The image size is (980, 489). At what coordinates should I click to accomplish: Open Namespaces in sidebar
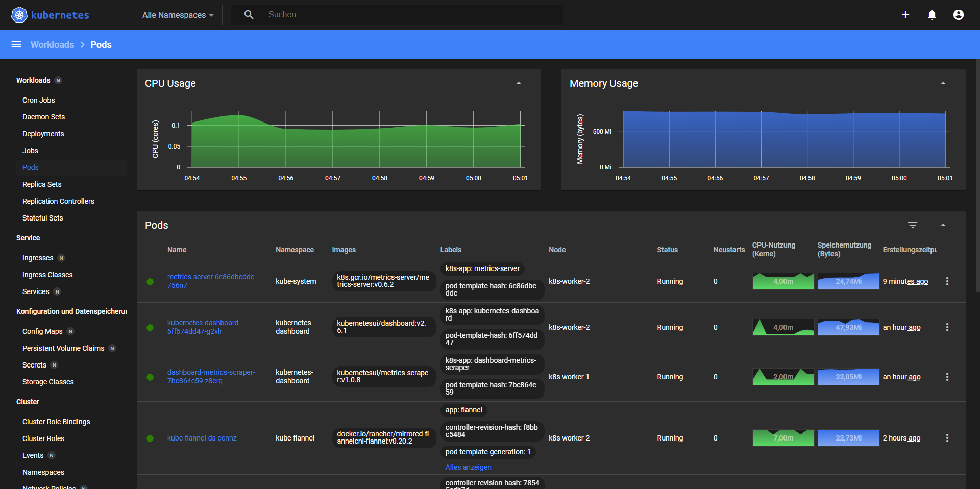coord(43,472)
